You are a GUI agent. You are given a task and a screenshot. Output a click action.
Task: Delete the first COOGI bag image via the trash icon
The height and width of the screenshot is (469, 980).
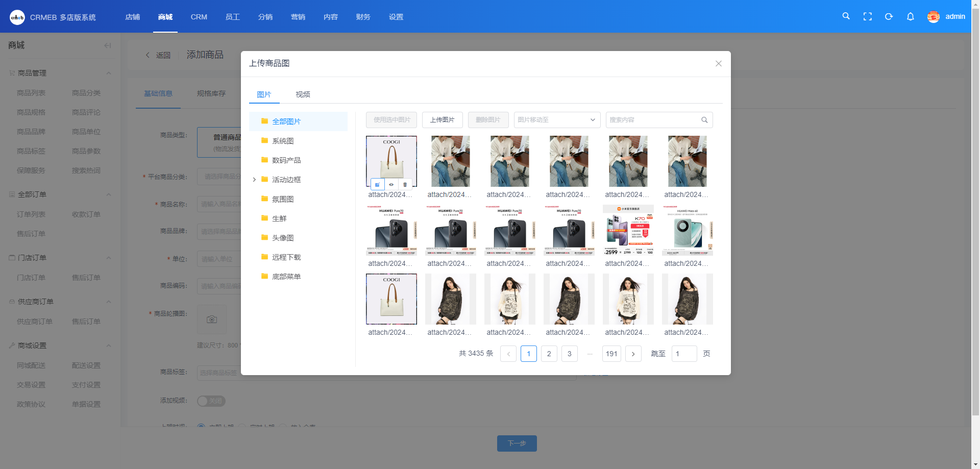point(405,185)
